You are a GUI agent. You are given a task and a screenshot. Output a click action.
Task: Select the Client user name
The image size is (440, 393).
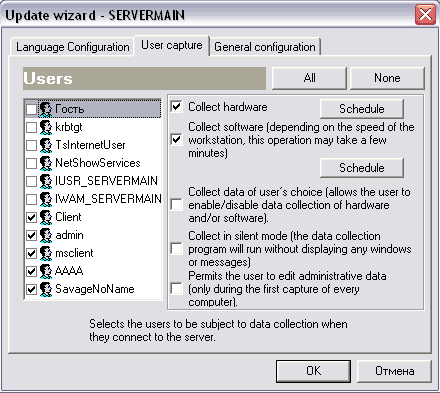coord(68,217)
